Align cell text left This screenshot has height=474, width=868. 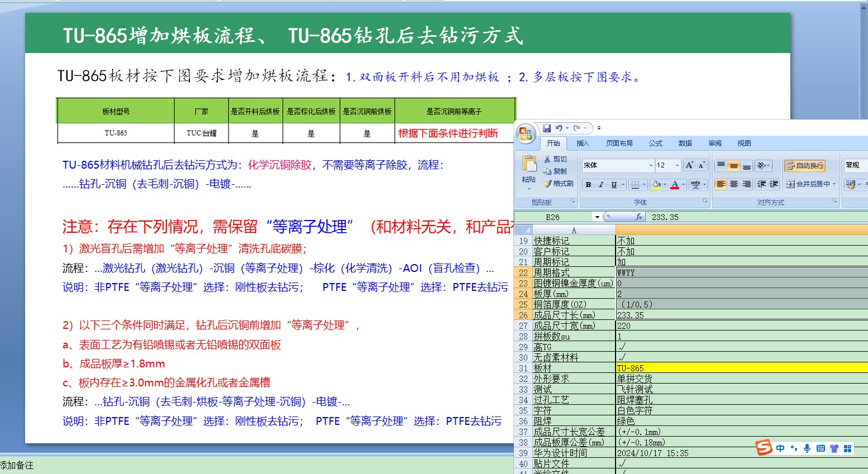pos(721,184)
